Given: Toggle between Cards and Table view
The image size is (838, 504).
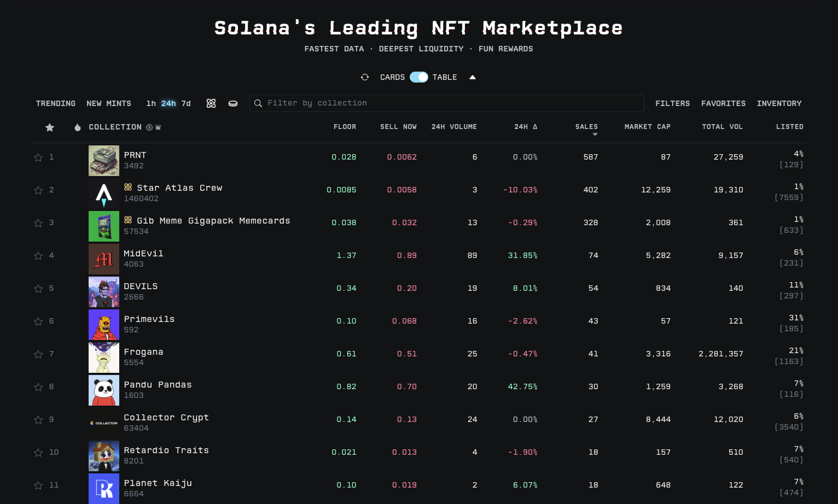Looking at the screenshot, I should point(419,77).
